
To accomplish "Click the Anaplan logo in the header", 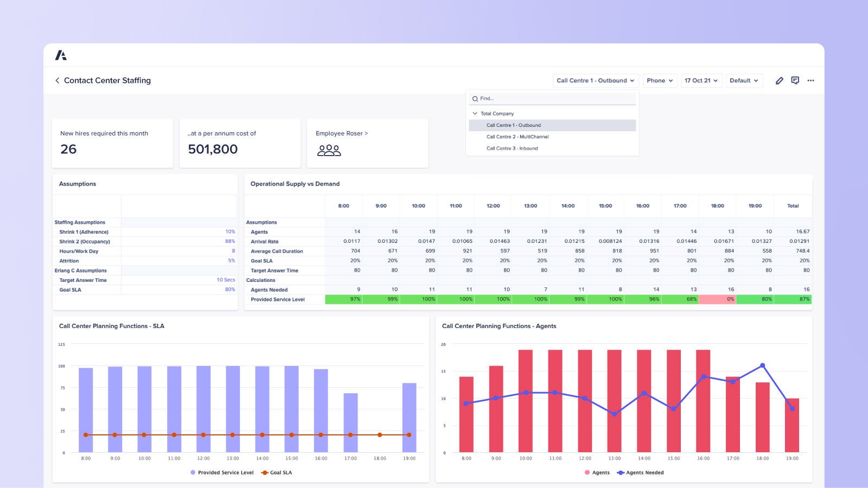I will click(61, 55).
